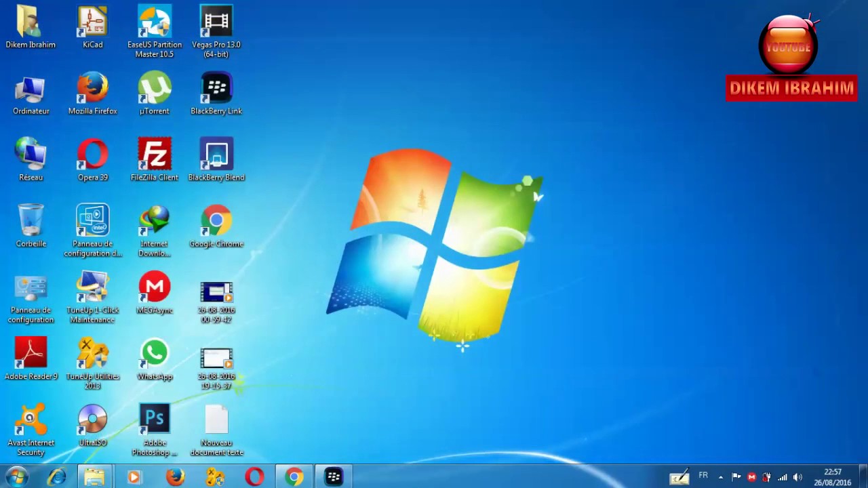Click the MEGAsync tray icon

click(x=751, y=477)
